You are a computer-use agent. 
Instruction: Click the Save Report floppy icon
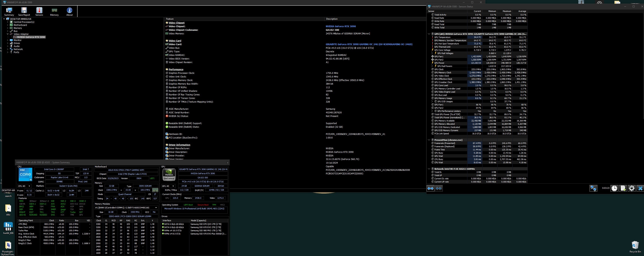24,12
